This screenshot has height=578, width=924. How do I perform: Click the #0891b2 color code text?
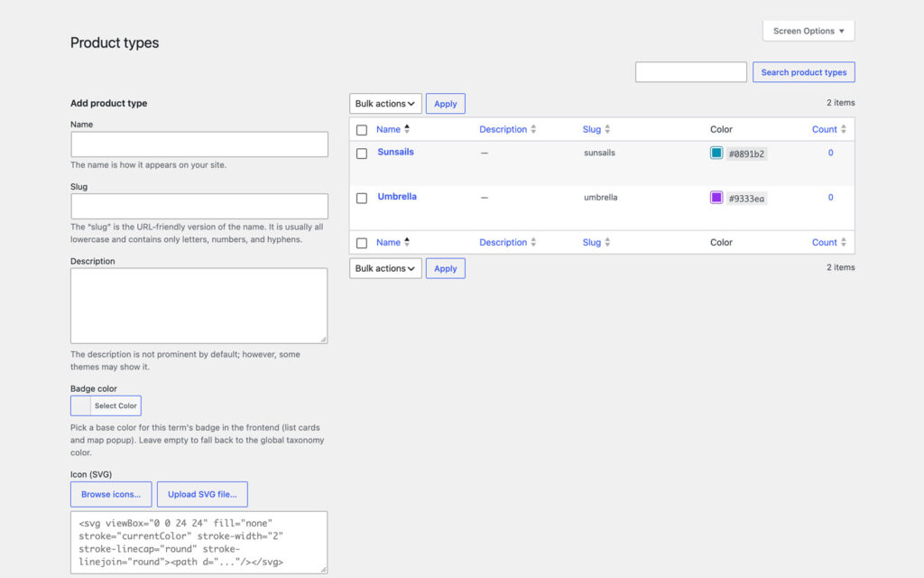click(x=746, y=154)
